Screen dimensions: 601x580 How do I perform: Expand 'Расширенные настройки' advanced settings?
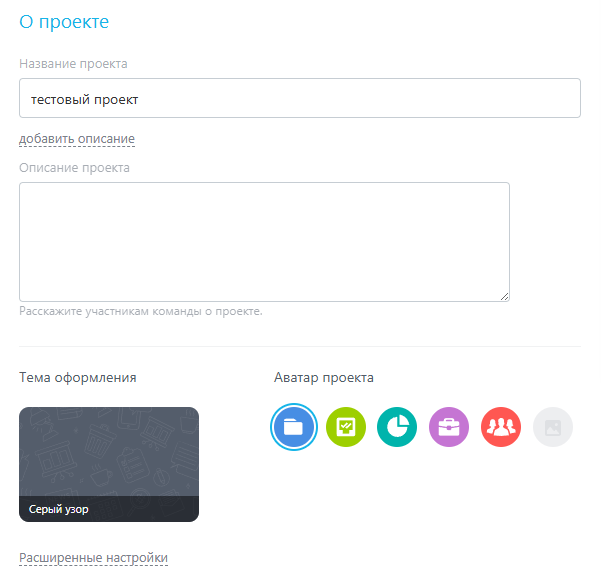click(94, 557)
